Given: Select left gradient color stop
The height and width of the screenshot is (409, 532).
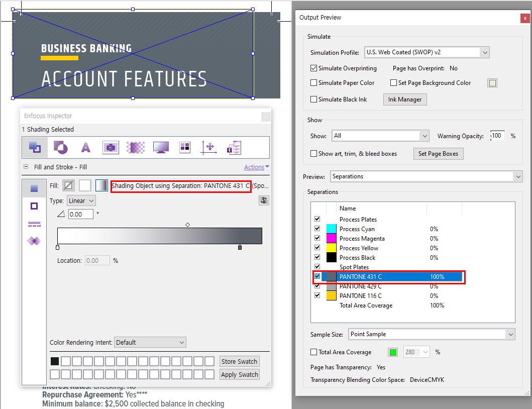Looking at the screenshot, I should click(x=58, y=247).
